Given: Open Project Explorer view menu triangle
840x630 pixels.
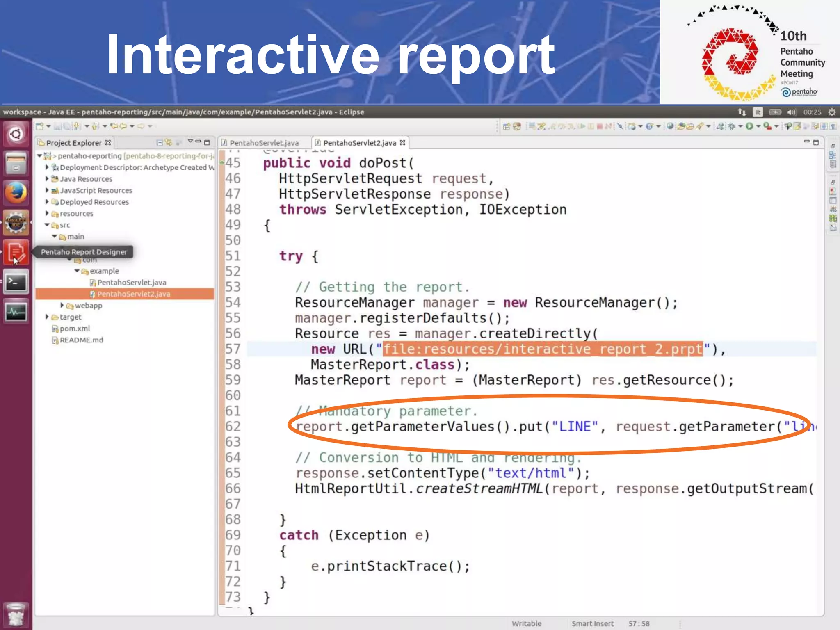Looking at the screenshot, I should click(x=190, y=141).
